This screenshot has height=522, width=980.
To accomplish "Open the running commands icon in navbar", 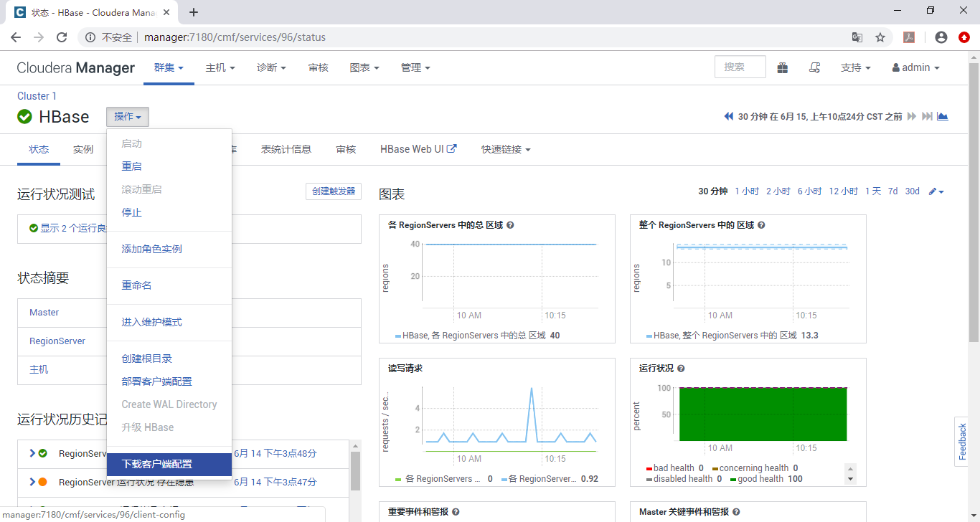I will click(814, 67).
